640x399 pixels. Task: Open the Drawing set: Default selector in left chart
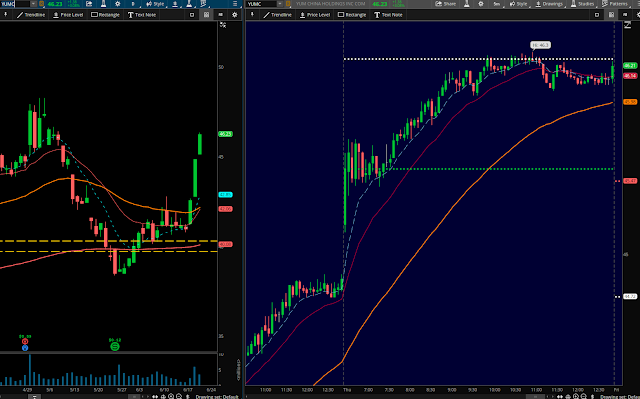click(x=217, y=397)
